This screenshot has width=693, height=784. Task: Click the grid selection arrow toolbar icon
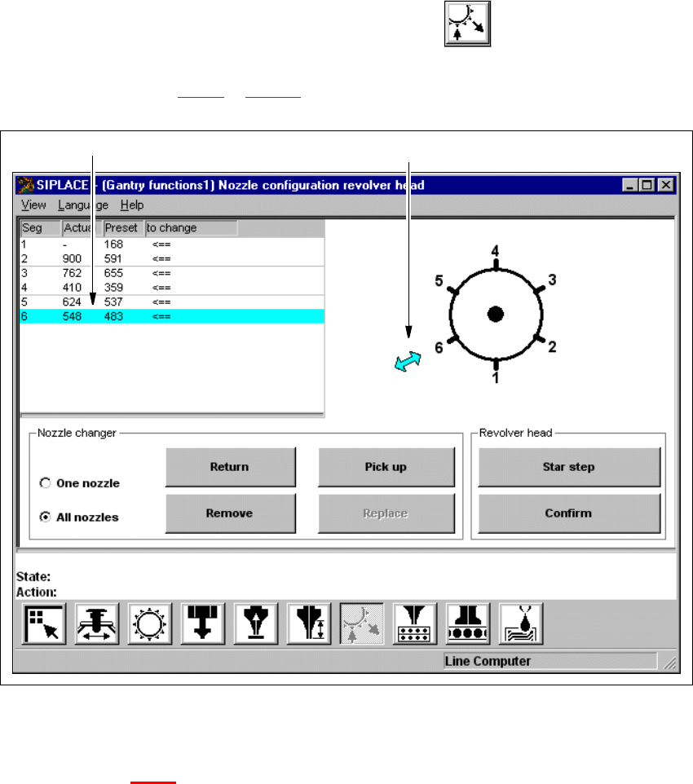point(43,625)
